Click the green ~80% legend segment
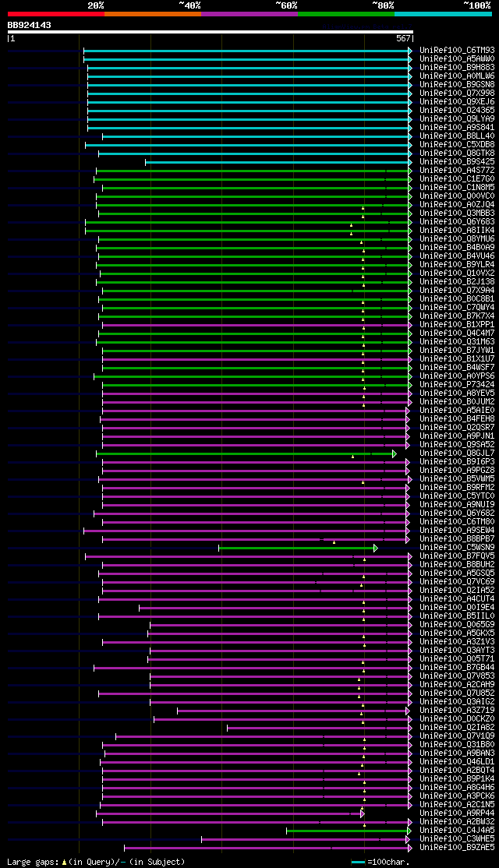The image size is (499, 868). 346,14
